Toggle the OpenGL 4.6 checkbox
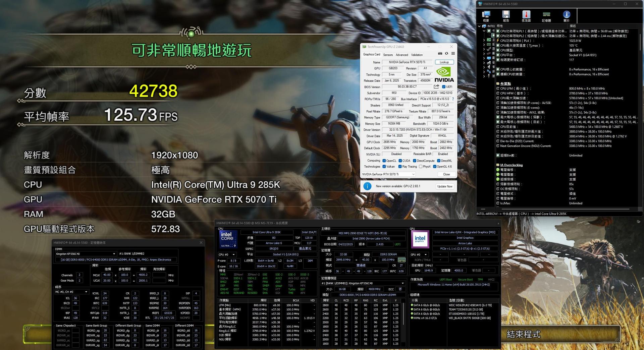The image size is (644, 350). tap(435, 166)
